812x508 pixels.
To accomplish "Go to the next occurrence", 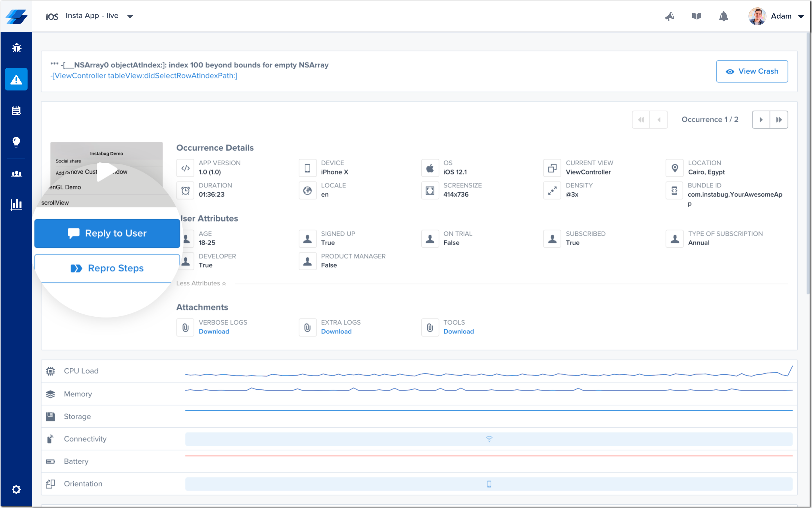I will [x=761, y=120].
